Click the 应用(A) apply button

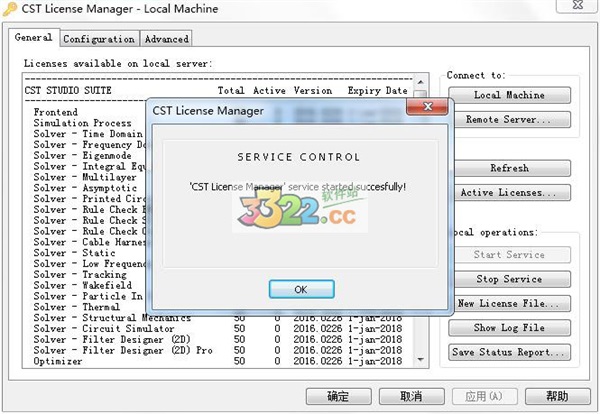tap(484, 396)
